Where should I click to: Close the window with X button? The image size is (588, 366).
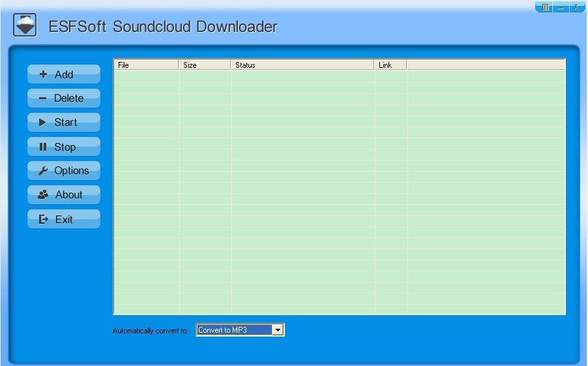(x=576, y=7)
